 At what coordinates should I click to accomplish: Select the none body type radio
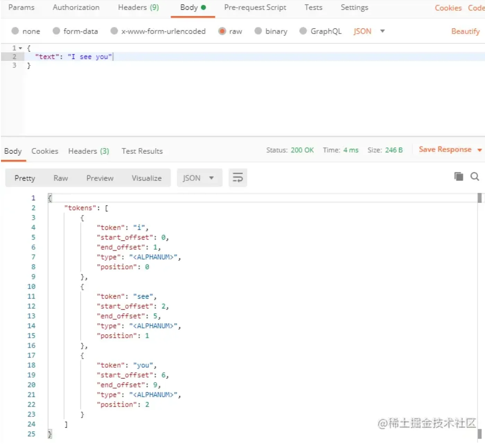coord(15,31)
